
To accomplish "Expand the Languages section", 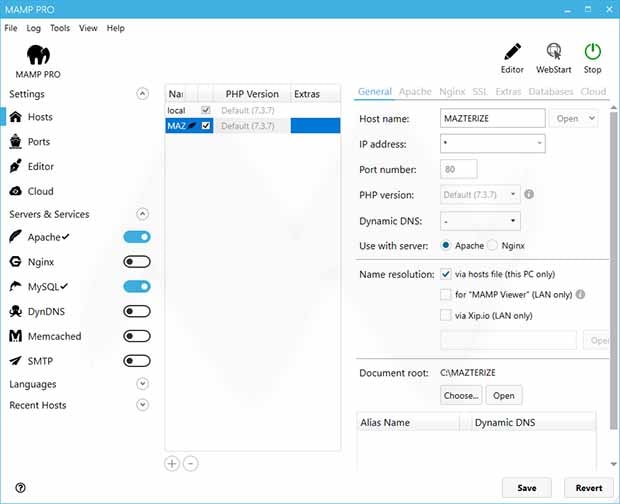I will coord(142,384).
